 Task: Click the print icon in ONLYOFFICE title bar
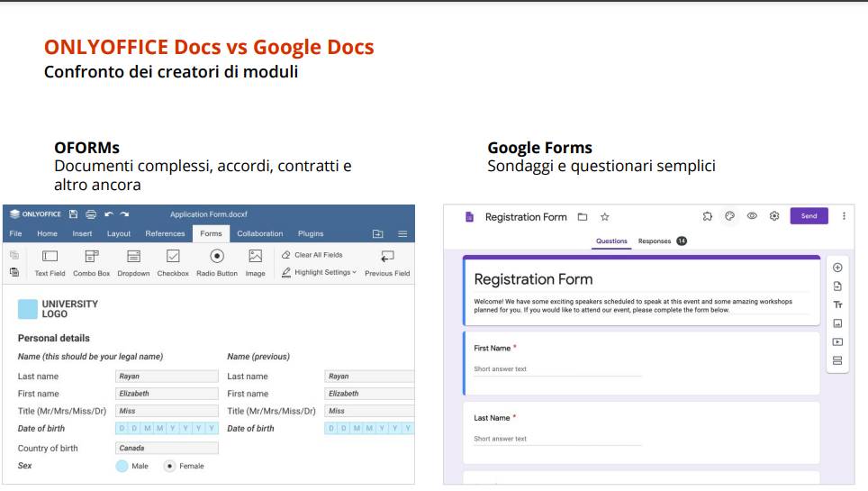tap(91, 214)
